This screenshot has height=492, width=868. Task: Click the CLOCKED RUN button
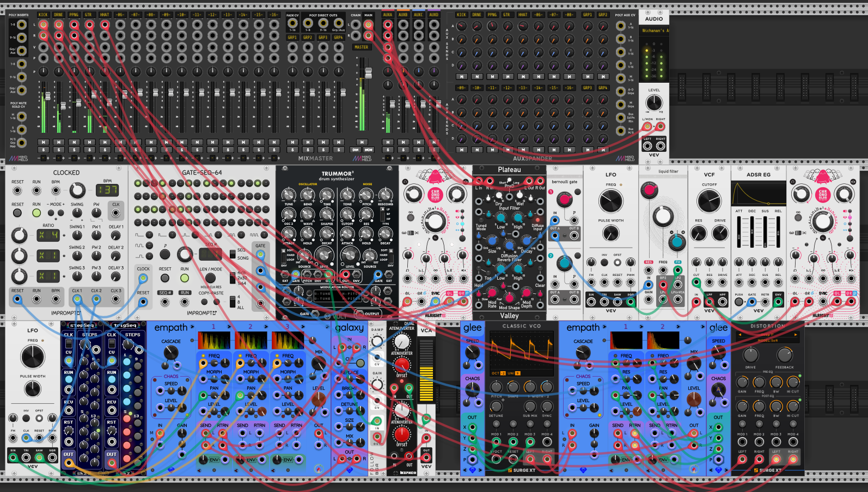coord(36,212)
